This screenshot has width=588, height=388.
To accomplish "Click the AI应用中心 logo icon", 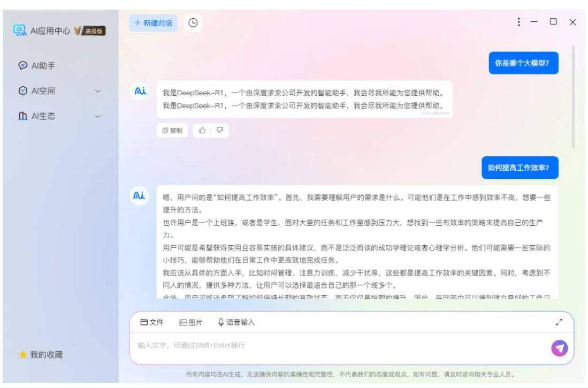I will 20,31.
